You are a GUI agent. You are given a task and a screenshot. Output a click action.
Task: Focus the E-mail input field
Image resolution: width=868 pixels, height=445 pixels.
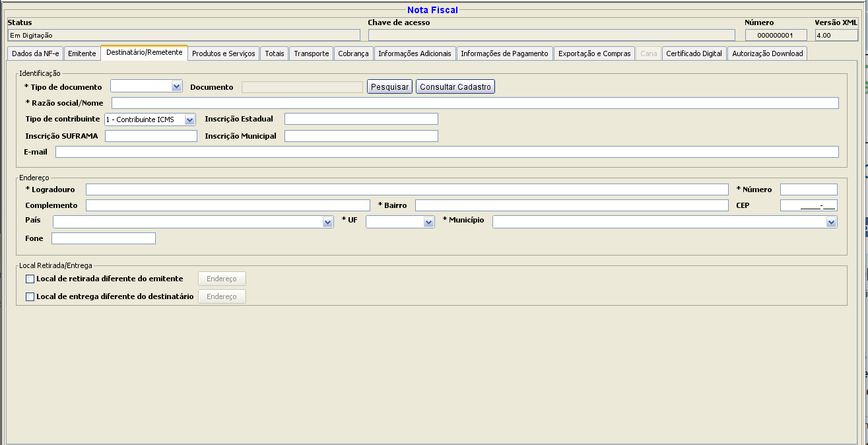tap(446, 152)
